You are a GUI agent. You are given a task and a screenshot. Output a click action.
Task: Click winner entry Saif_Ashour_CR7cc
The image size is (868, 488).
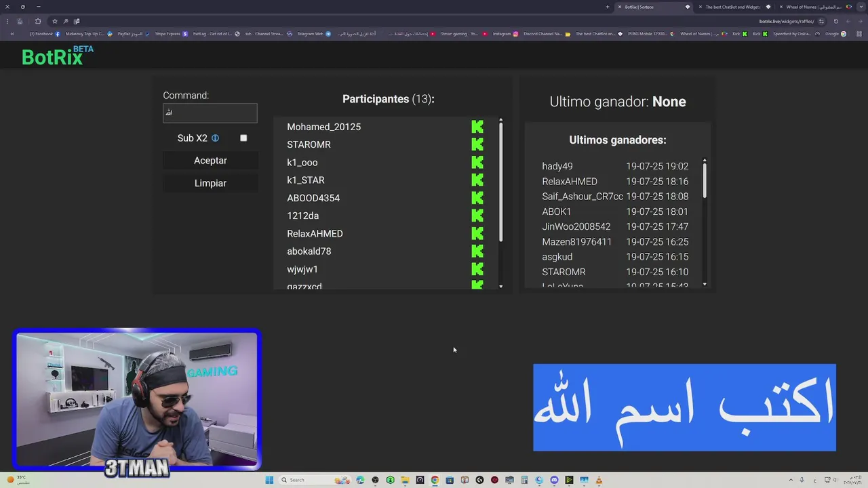click(583, 197)
